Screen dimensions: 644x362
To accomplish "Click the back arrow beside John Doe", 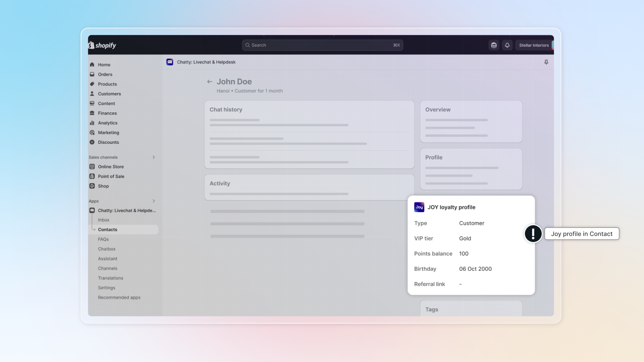I will (210, 81).
